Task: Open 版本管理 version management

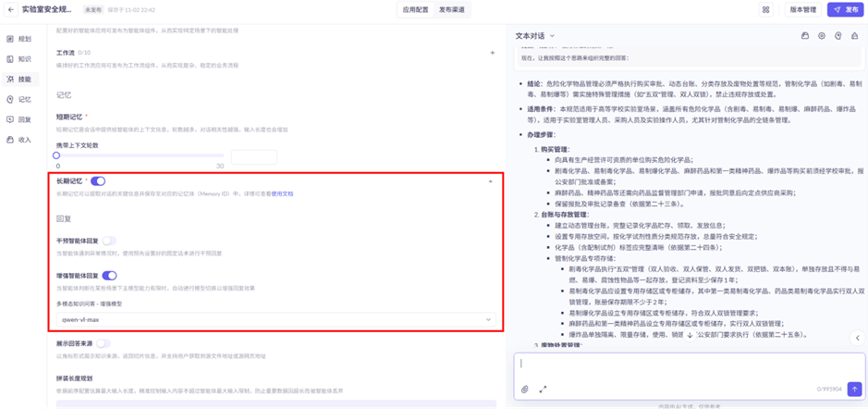Action: [802, 10]
